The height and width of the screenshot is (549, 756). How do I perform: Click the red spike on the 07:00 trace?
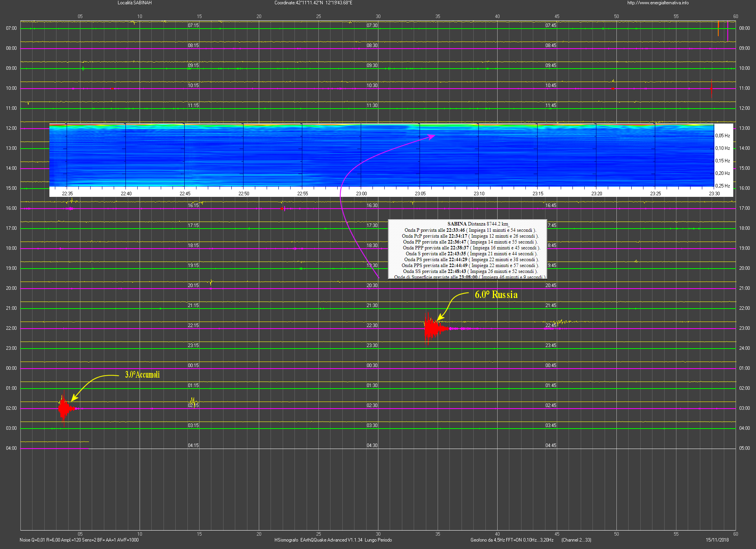(718, 29)
